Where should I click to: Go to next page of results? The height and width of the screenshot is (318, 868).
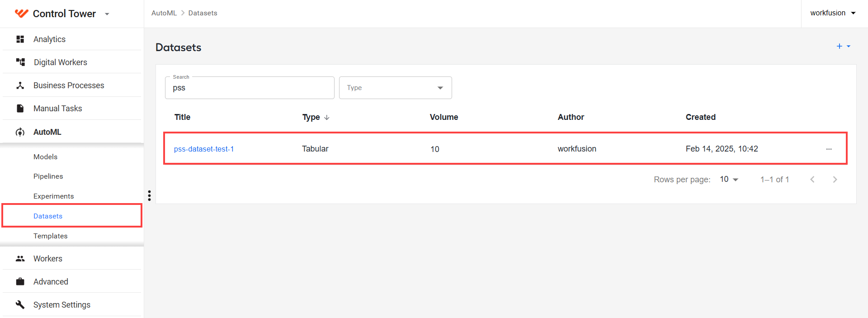pos(835,180)
